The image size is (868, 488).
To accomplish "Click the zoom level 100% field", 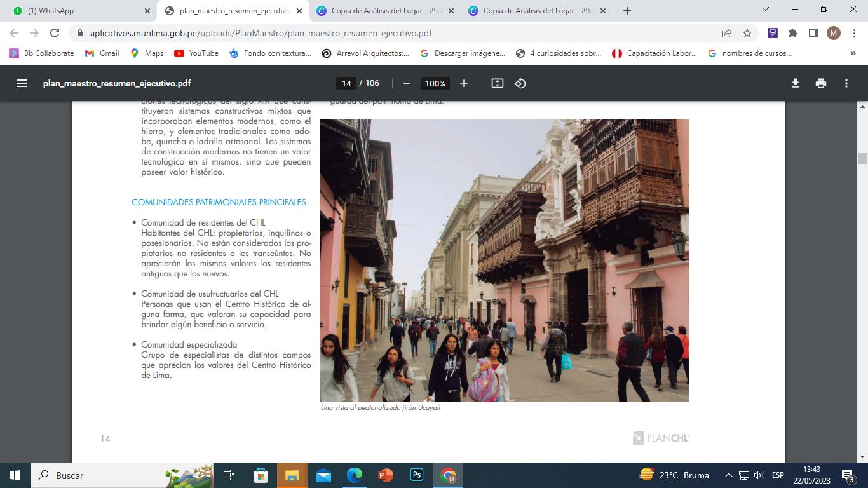I will coord(435,83).
